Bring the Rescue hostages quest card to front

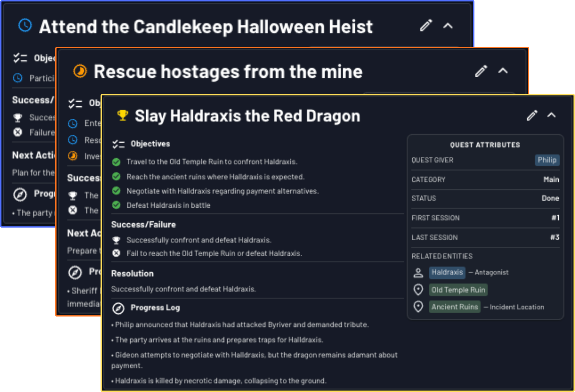[228, 72]
